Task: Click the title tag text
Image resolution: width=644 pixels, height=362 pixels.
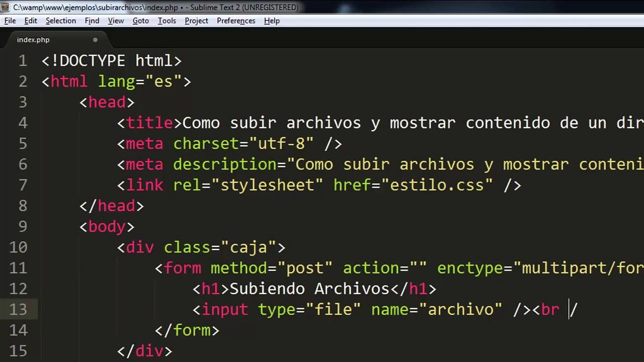Action: [x=150, y=123]
